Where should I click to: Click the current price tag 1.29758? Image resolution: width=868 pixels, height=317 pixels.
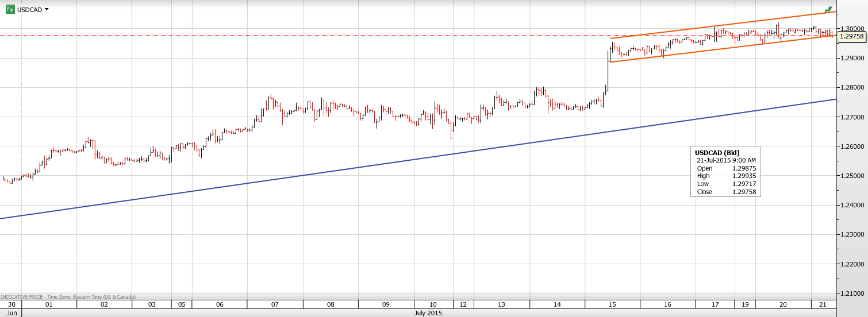(852, 36)
